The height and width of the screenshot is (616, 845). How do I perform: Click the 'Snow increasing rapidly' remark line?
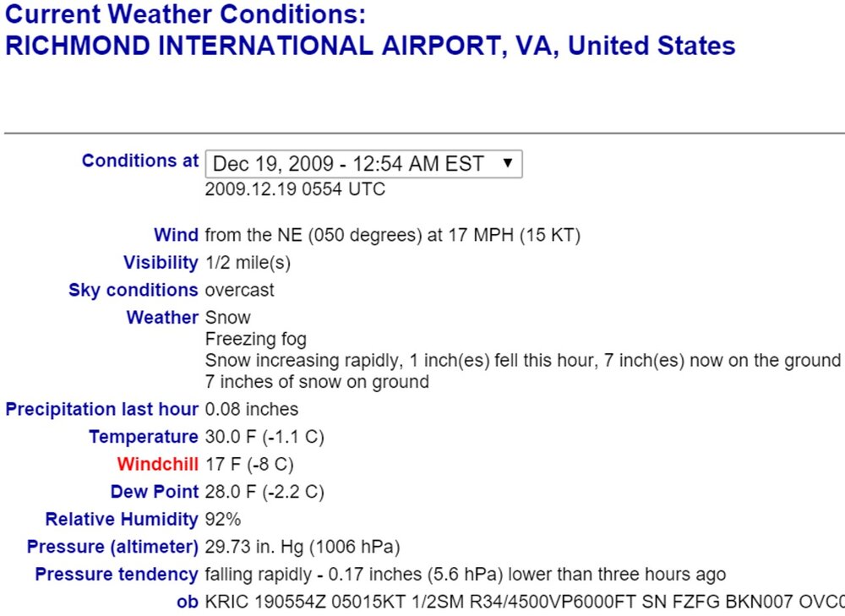click(x=523, y=360)
